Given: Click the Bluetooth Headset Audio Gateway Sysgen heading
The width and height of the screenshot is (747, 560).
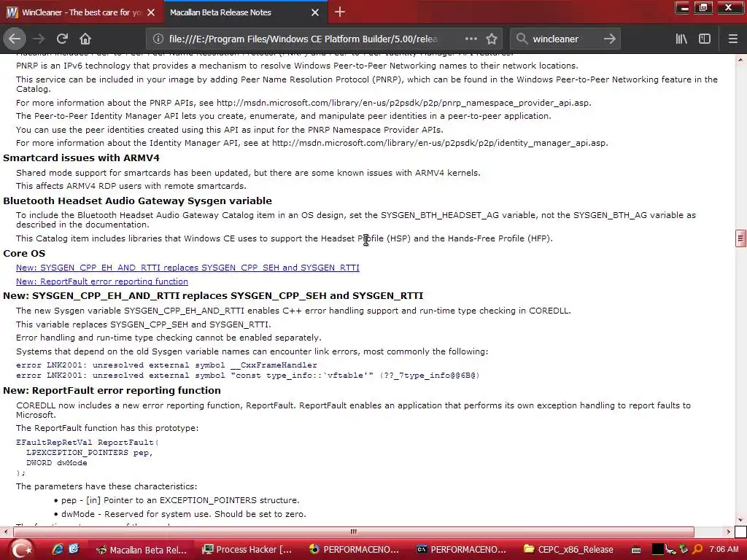Looking at the screenshot, I should point(138,201).
